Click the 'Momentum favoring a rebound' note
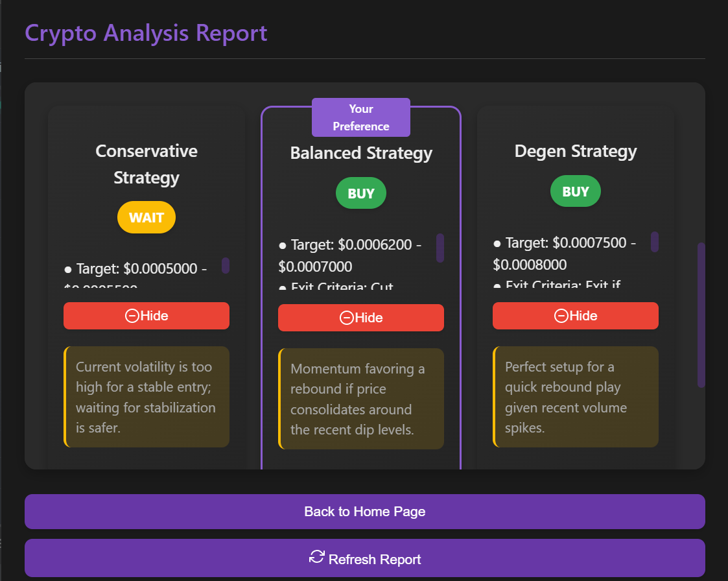728x581 pixels. 361,399
